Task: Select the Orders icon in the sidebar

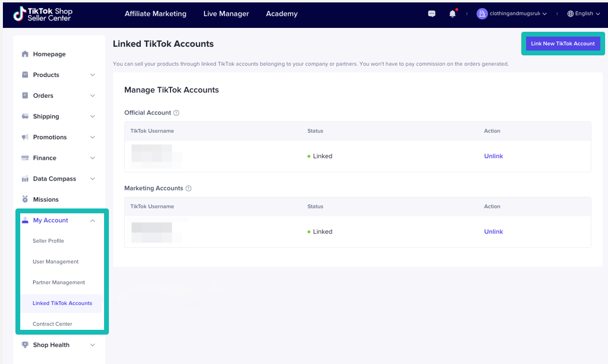Action: [x=25, y=95]
